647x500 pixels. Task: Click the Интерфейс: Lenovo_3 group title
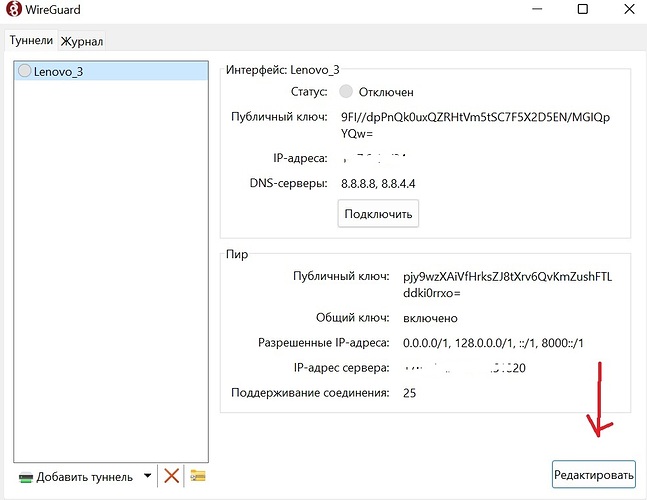pyautogui.click(x=282, y=70)
